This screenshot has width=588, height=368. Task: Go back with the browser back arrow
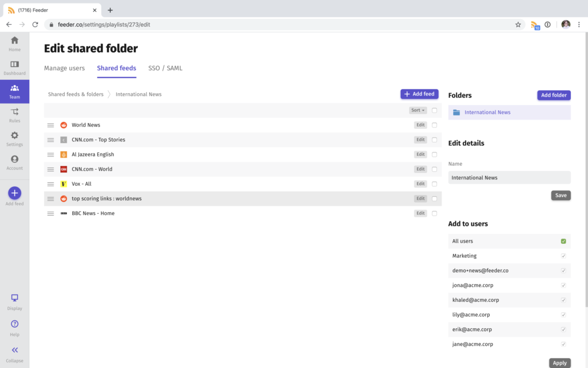point(9,24)
